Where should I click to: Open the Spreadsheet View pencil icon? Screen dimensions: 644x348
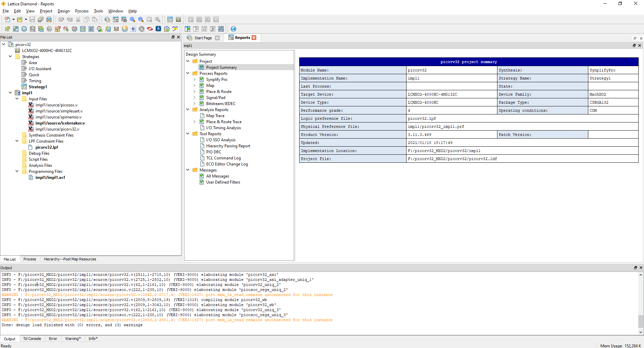pos(7,29)
